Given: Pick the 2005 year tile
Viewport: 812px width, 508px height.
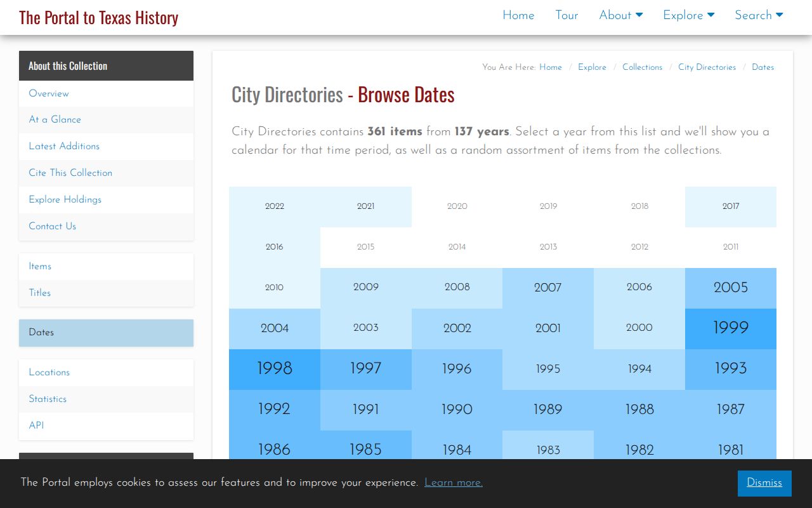Looking at the screenshot, I should [x=731, y=288].
